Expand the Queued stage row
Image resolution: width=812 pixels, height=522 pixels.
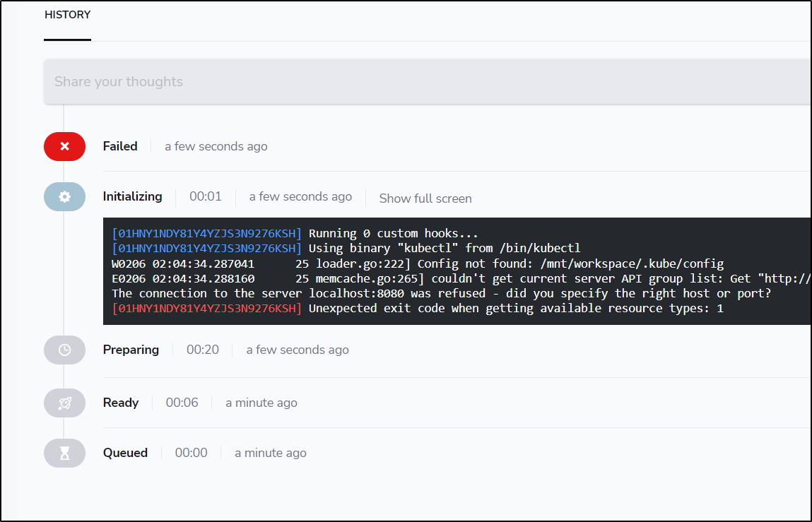click(125, 453)
